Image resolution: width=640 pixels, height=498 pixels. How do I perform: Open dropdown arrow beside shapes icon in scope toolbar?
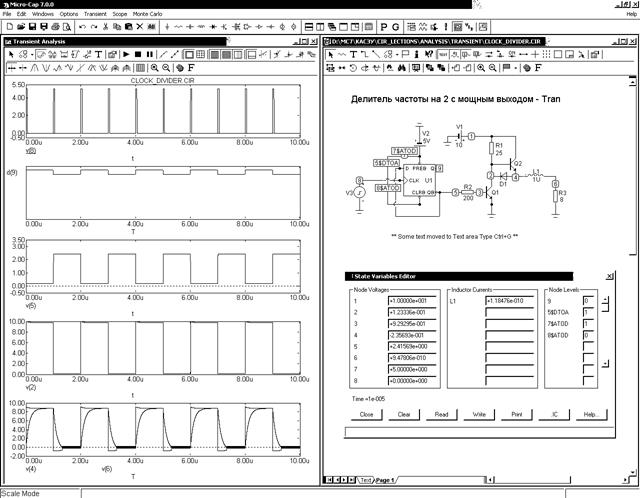coord(32,54)
